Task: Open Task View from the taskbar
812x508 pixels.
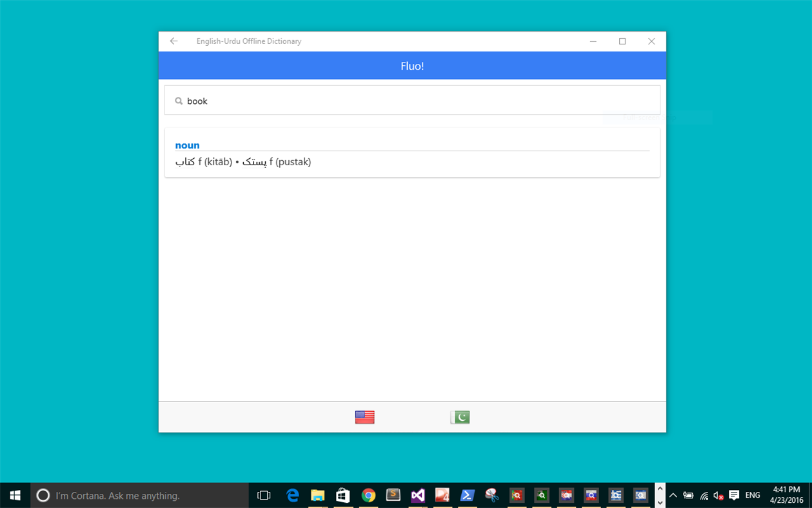Action: click(264, 495)
